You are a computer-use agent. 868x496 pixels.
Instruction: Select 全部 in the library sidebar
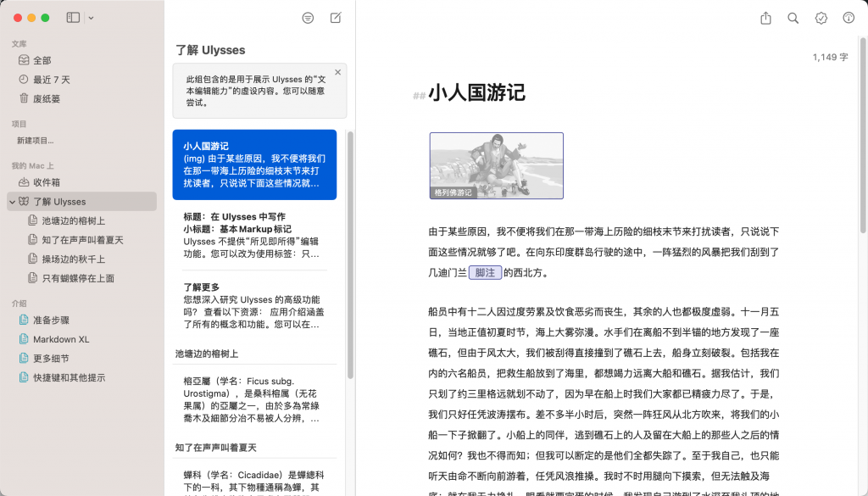(41, 60)
